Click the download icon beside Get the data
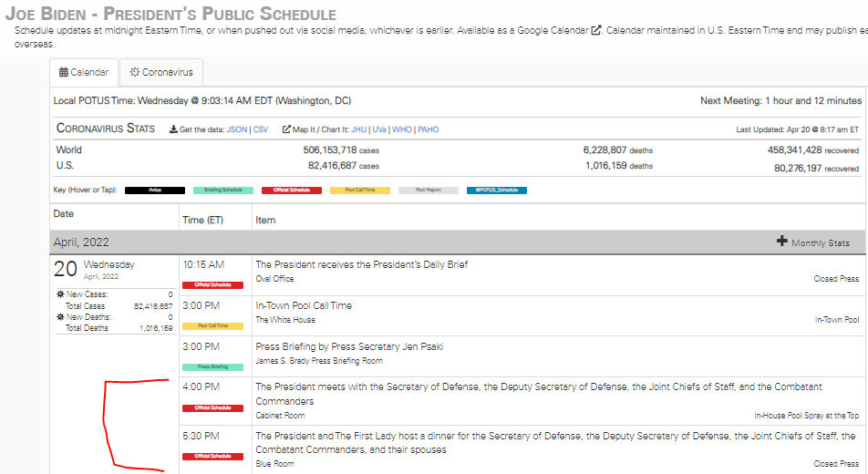 point(173,129)
